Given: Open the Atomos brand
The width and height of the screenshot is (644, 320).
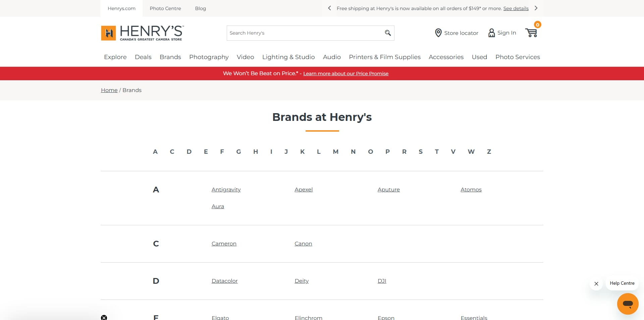Looking at the screenshot, I should (471, 190).
